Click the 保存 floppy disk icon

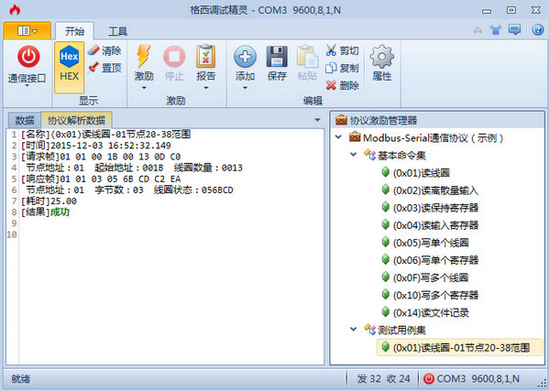(x=277, y=56)
